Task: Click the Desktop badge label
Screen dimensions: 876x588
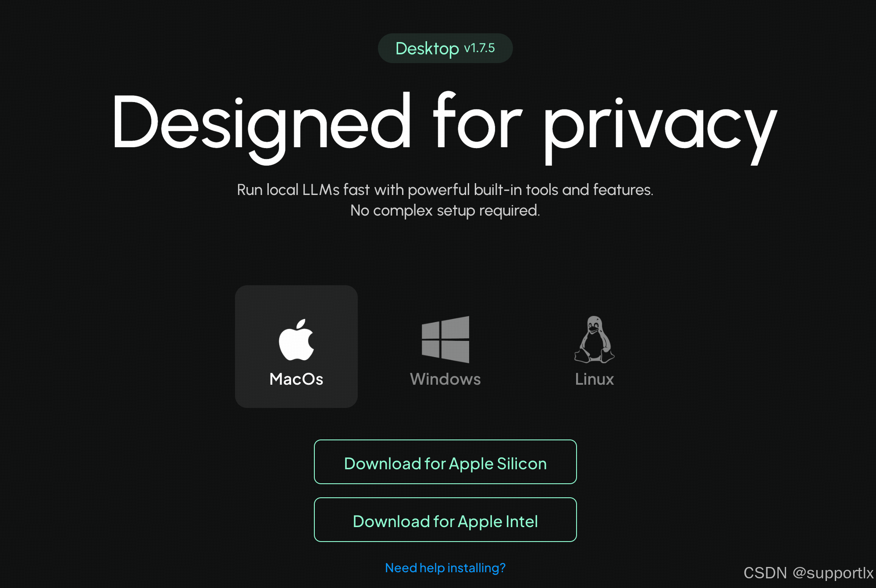Action: (427, 49)
